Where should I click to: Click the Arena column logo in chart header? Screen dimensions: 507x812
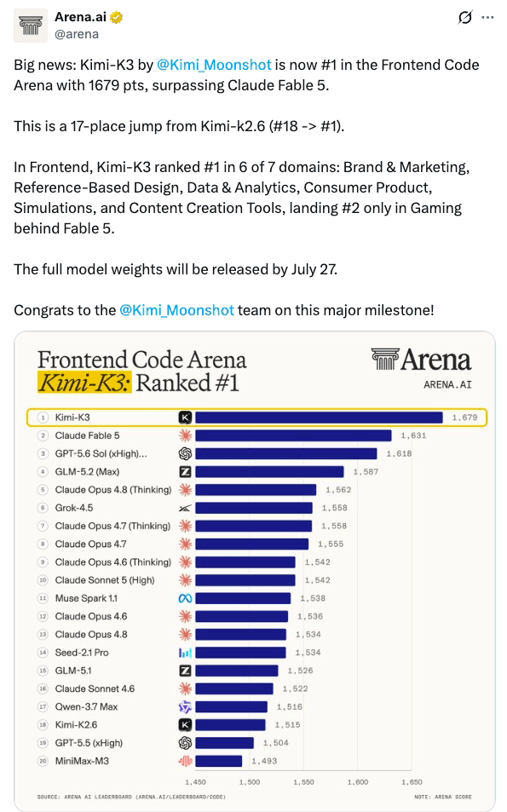385,359
